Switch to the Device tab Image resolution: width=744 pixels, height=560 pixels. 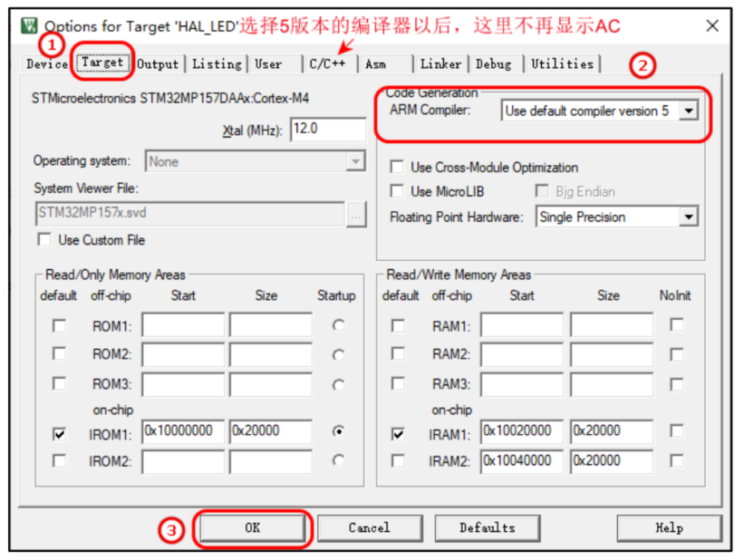(46, 64)
